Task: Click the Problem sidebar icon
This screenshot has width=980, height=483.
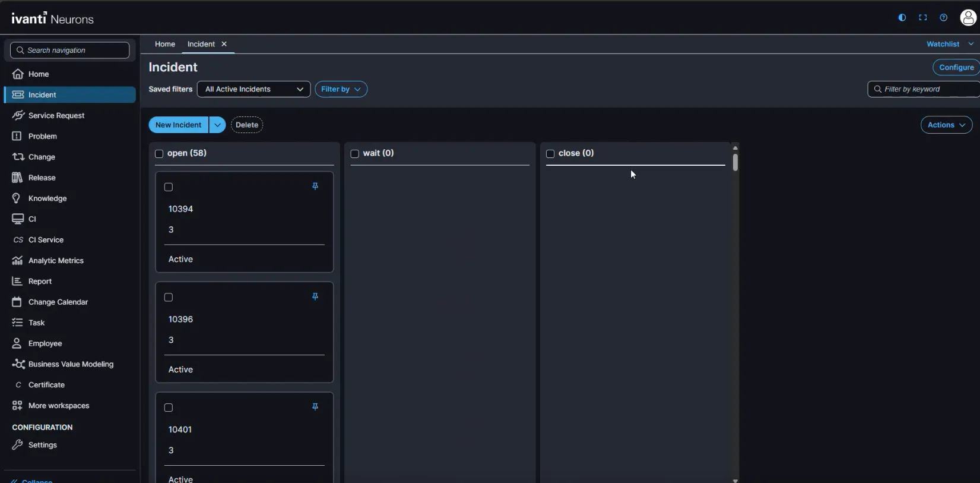Action: [17, 136]
